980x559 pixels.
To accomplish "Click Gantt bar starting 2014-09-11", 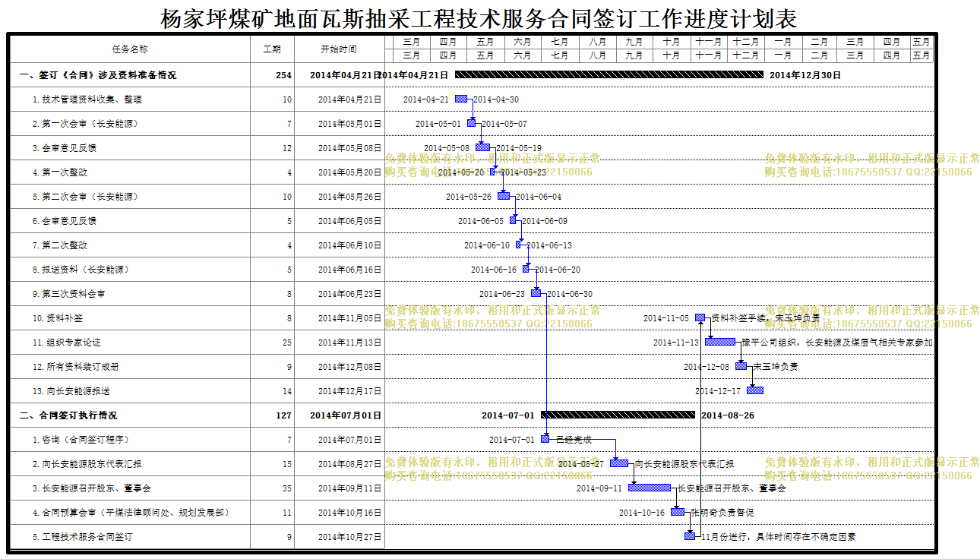I will (650, 488).
